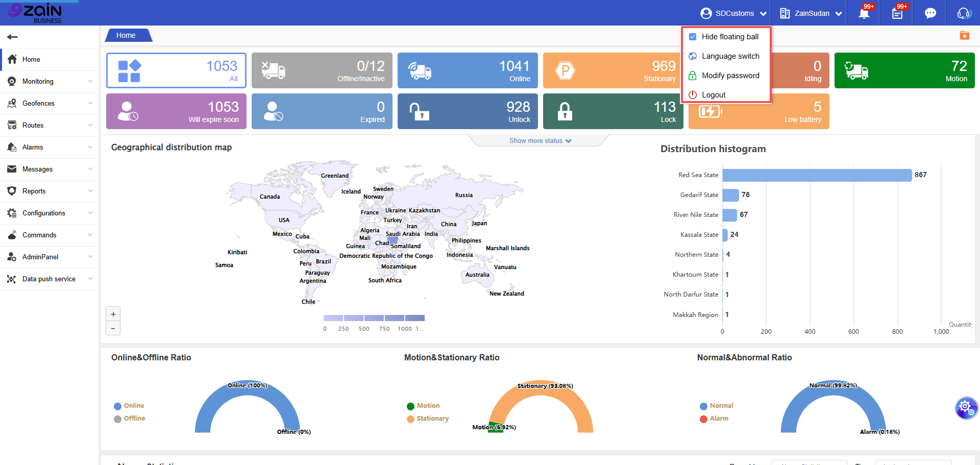Click Language switch option
Screen dimensions: 980x465
730,56
